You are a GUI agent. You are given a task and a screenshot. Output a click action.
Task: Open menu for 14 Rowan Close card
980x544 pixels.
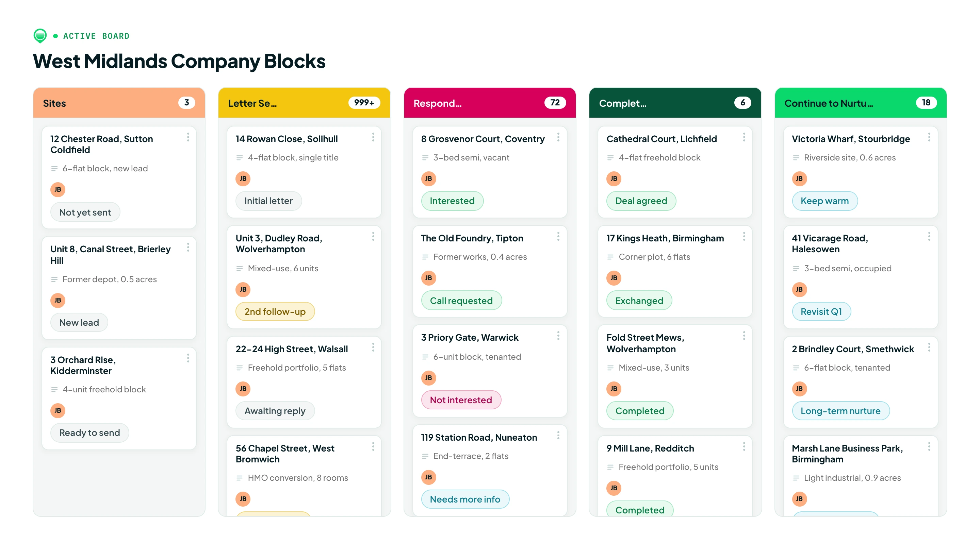[x=373, y=137]
